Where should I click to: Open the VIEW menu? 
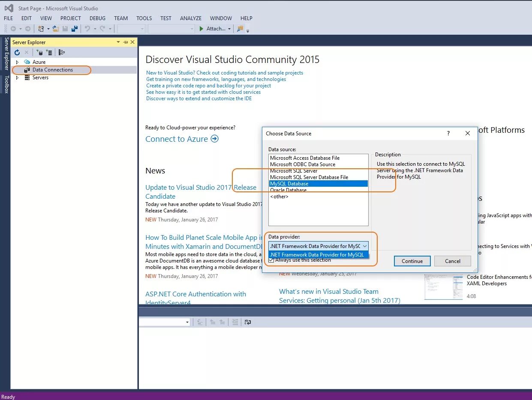(x=46, y=18)
